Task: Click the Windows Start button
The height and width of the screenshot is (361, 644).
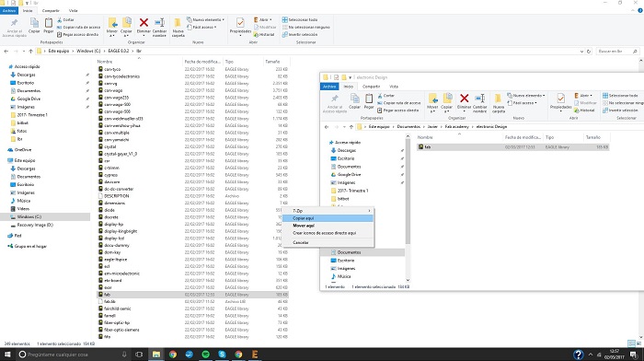Action: [x=7, y=354]
